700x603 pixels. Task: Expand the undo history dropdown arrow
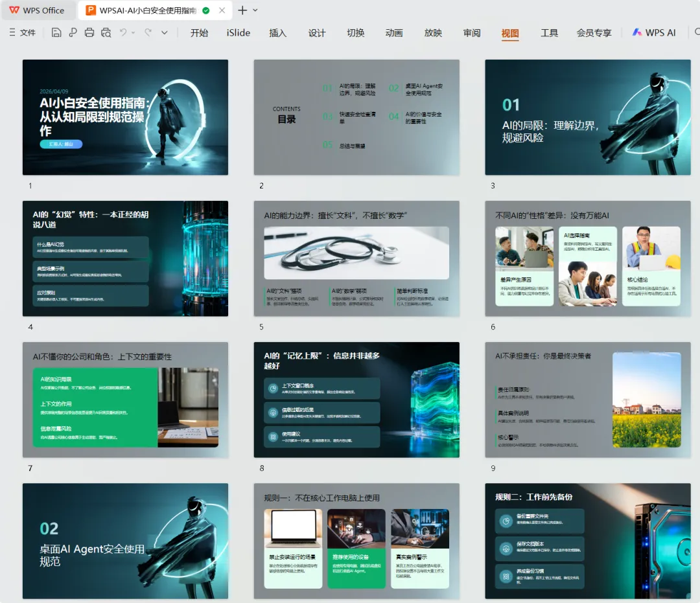click(133, 32)
